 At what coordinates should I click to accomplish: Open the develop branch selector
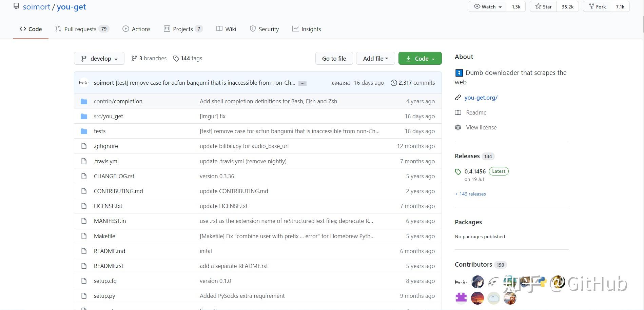pos(99,58)
